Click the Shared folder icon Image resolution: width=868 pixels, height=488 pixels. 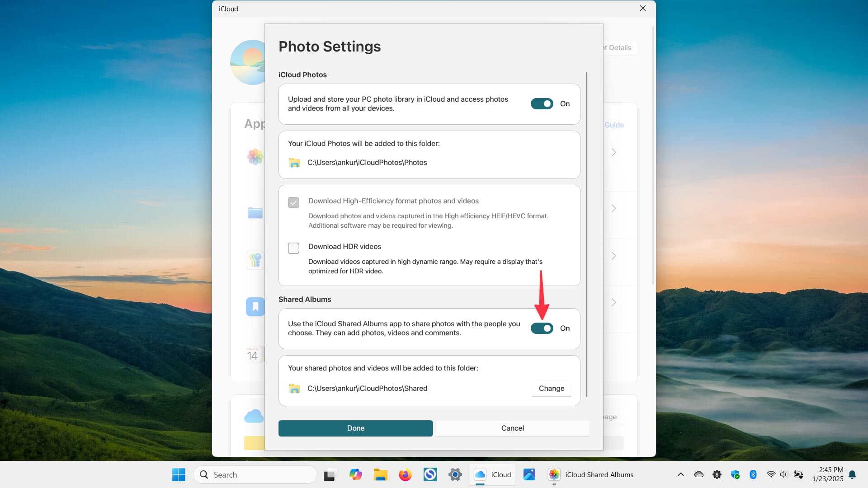point(295,389)
